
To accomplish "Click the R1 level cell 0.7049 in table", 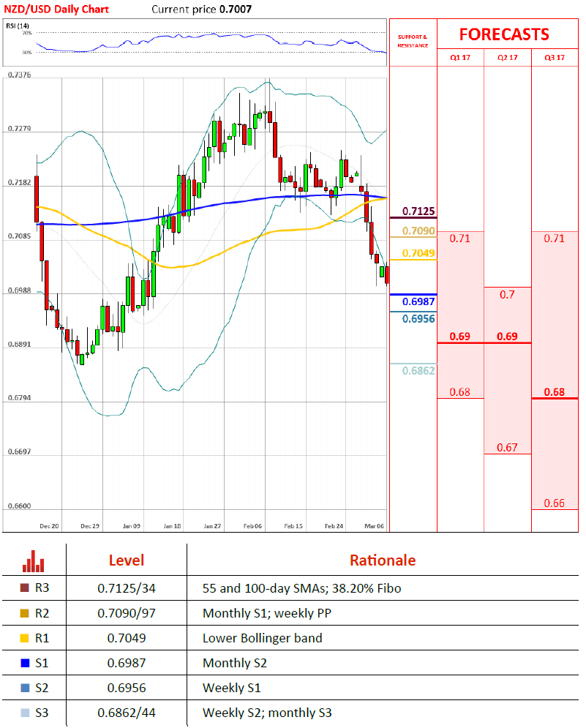I will click(127, 638).
